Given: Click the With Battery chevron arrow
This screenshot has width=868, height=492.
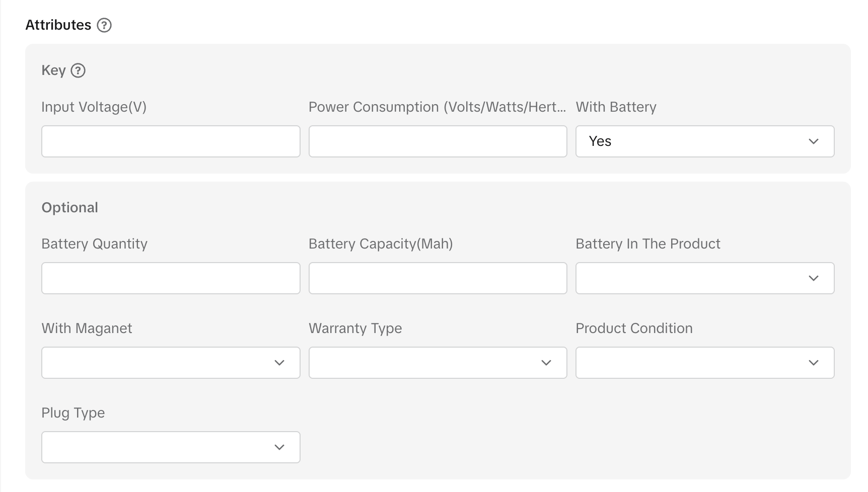Looking at the screenshot, I should (813, 141).
